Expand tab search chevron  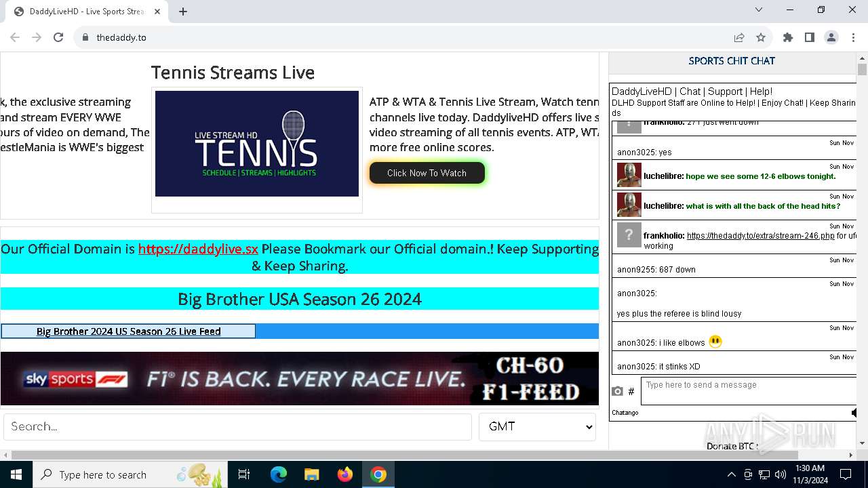pyautogui.click(x=759, y=9)
